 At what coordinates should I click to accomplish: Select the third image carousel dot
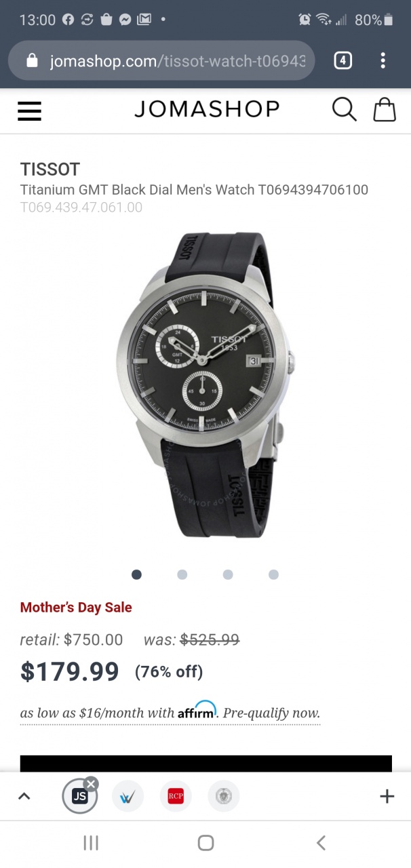228,574
